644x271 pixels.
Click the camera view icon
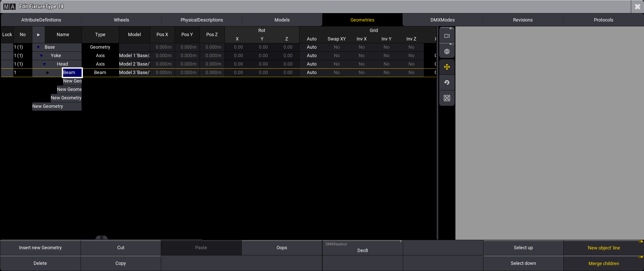pos(447,36)
